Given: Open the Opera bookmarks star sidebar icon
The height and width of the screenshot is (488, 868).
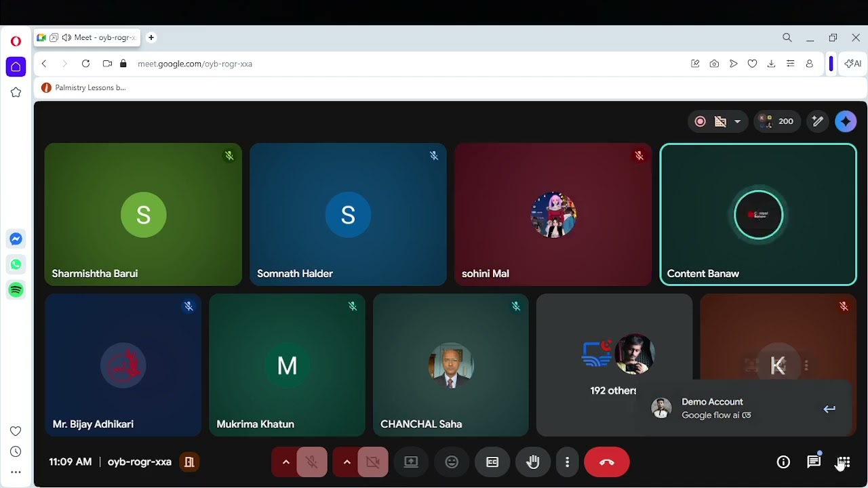Looking at the screenshot, I should click(16, 92).
